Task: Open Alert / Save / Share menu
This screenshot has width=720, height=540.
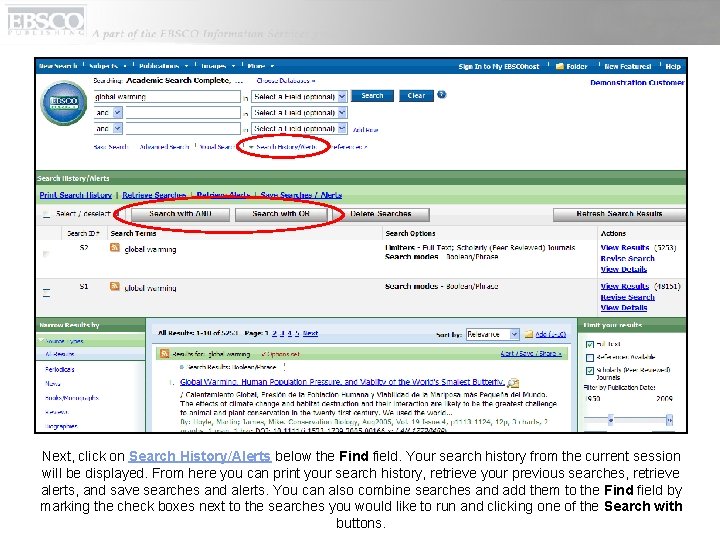Action: 531,354
